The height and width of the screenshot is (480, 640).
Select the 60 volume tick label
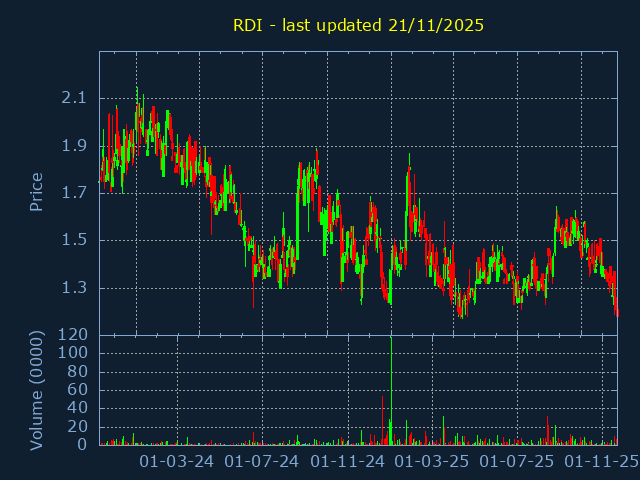click(x=76, y=390)
